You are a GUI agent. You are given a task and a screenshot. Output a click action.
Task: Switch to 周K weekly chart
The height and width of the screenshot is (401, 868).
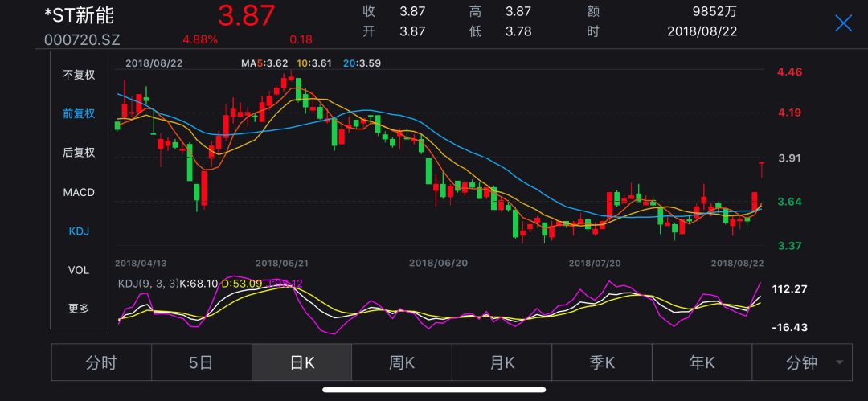(401, 363)
